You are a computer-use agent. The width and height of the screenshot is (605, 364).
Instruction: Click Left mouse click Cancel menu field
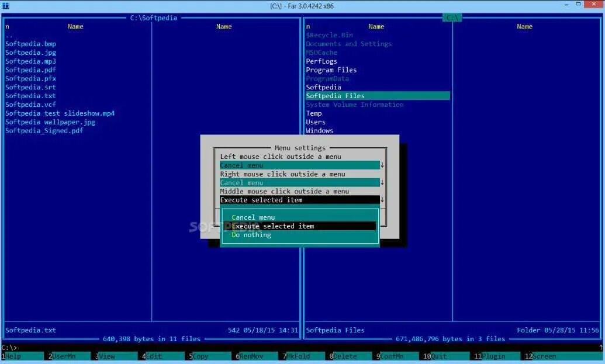299,165
